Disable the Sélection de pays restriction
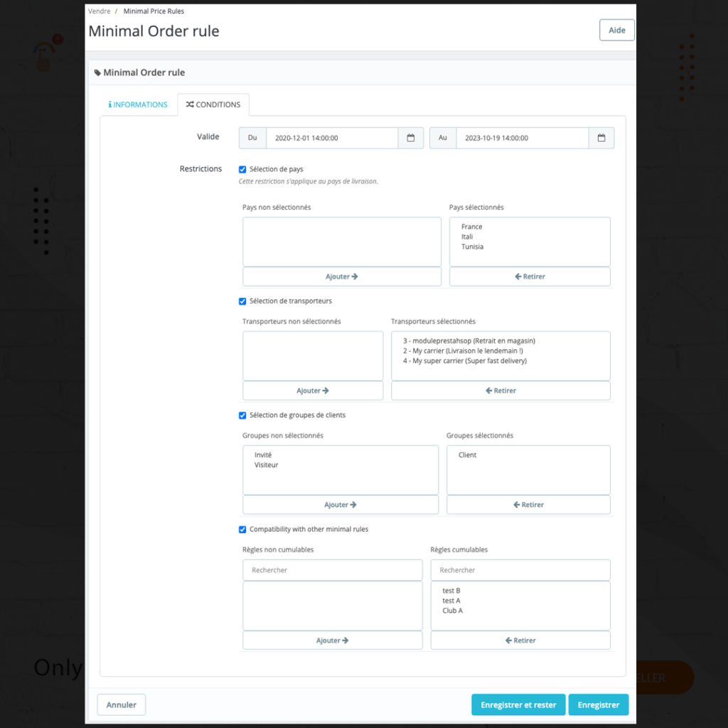 click(242, 169)
